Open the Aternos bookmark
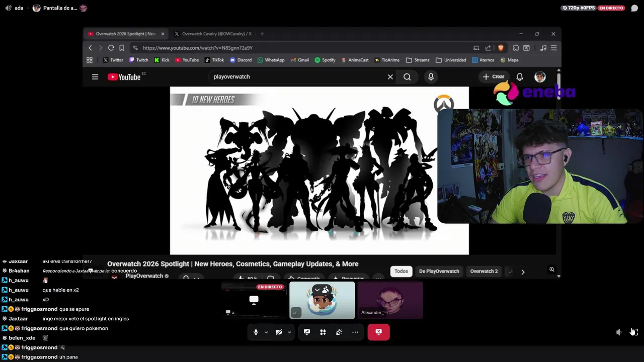 483,60
